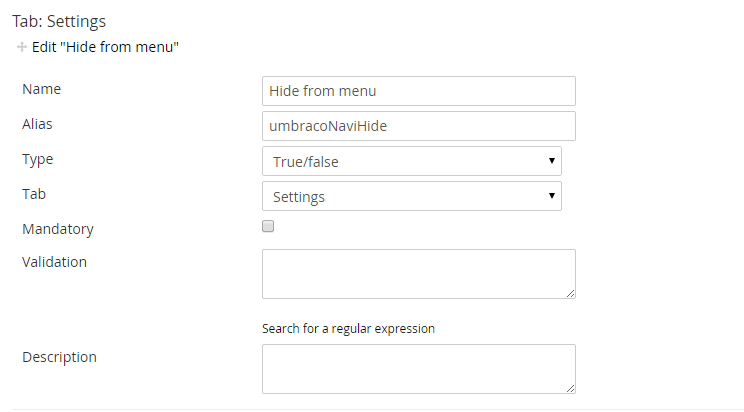Click the arrow on the Type combo box

(x=551, y=161)
